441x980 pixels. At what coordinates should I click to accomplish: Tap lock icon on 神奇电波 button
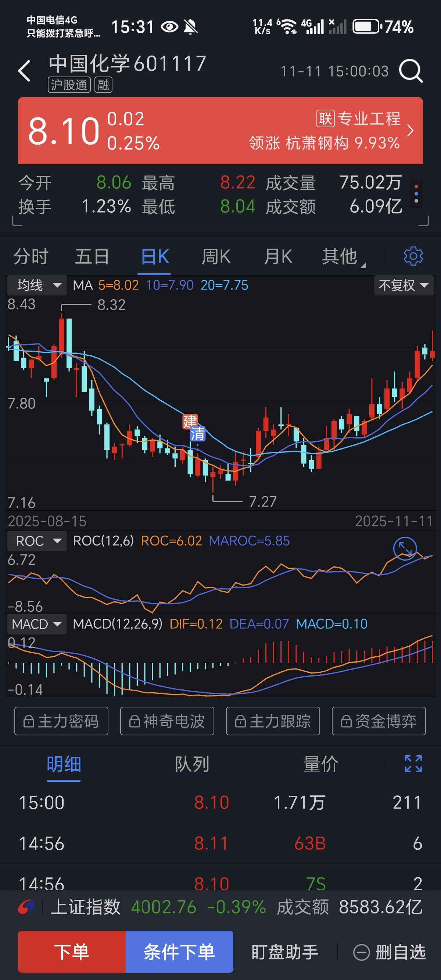pyautogui.click(x=135, y=721)
